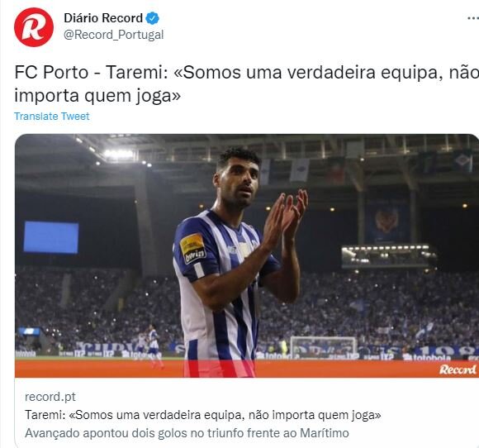
Task: Click the description Avançado apontou dois golos
Action: coord(187,433)
